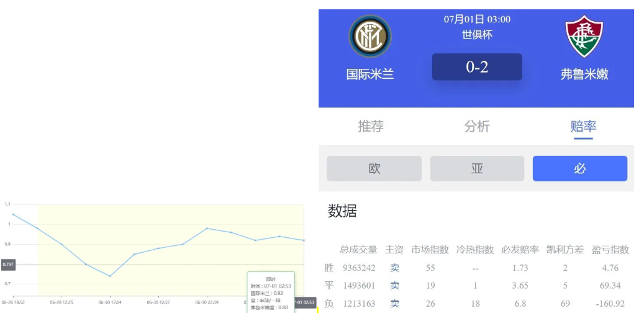644x313 pixels.
Task: Click the lowest data point on chart
Action: click(110, 276)
